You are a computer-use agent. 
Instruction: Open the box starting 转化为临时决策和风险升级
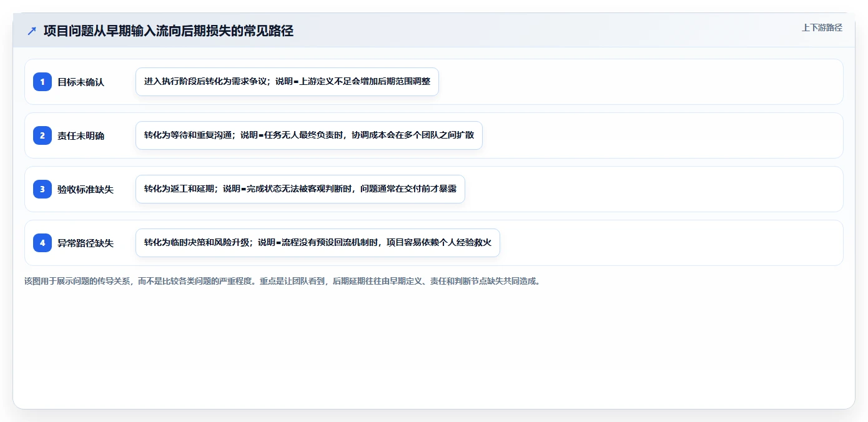318,243
